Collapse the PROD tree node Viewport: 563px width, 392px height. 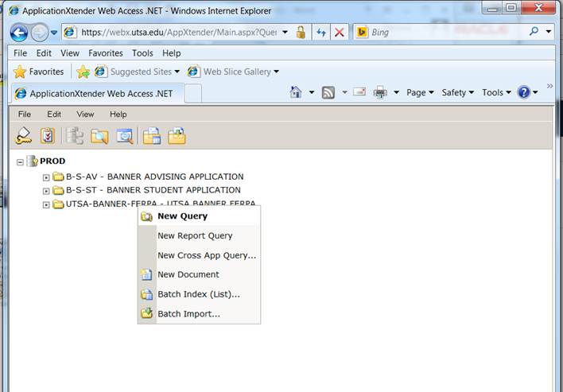click(20, 161)
